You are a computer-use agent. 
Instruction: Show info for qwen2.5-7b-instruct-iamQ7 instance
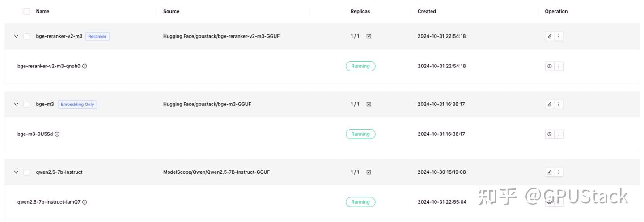point(85,202)
